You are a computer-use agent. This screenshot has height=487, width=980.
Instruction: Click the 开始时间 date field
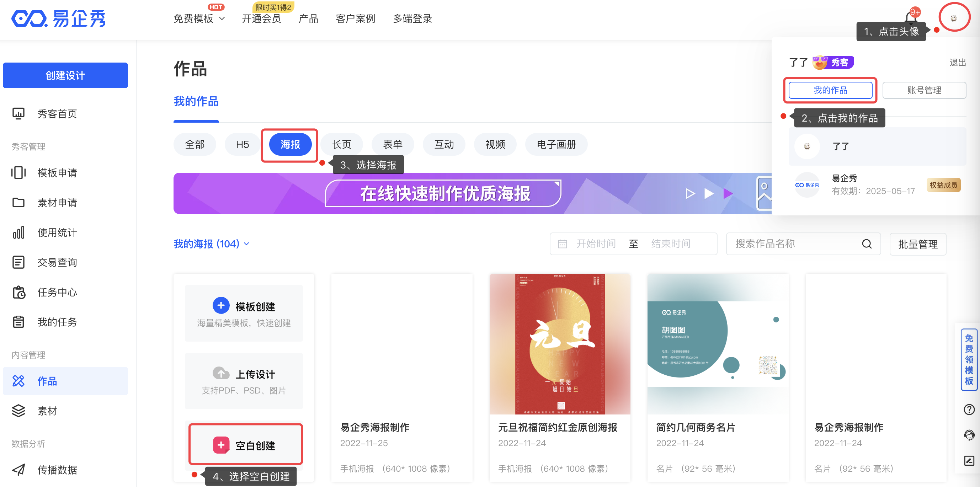click(596, 244)
